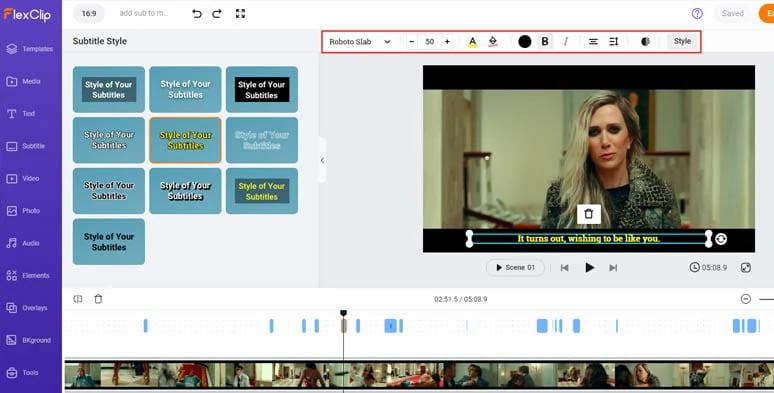Select the bold black-outline subtitle style

(x=185, y=191)
